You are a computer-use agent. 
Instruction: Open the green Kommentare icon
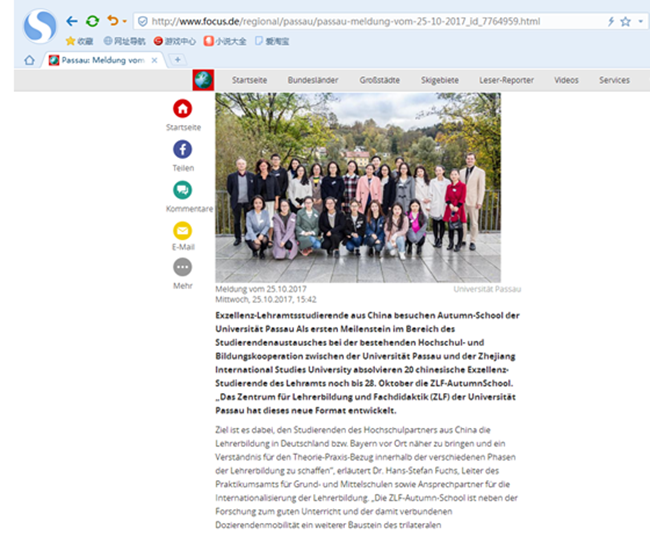(x=182, y=190)
